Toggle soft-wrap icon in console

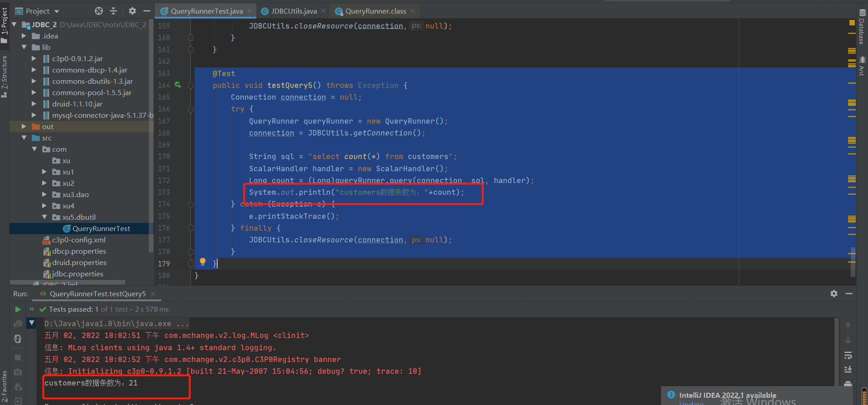[848, 355]
